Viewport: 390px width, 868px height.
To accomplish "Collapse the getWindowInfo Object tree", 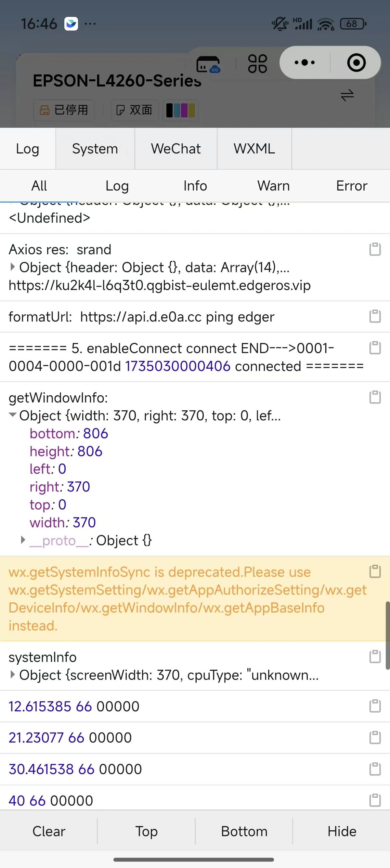I will coord(12,415).
